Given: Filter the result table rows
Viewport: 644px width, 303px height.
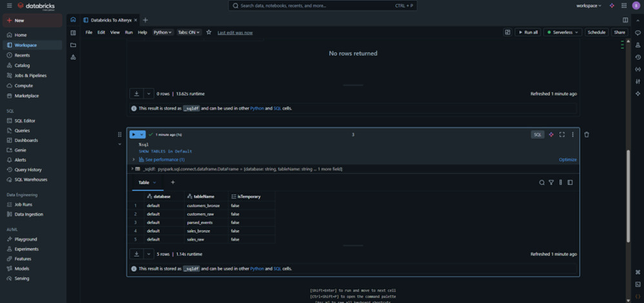Looking at the screenshot, I should point(551,183).
